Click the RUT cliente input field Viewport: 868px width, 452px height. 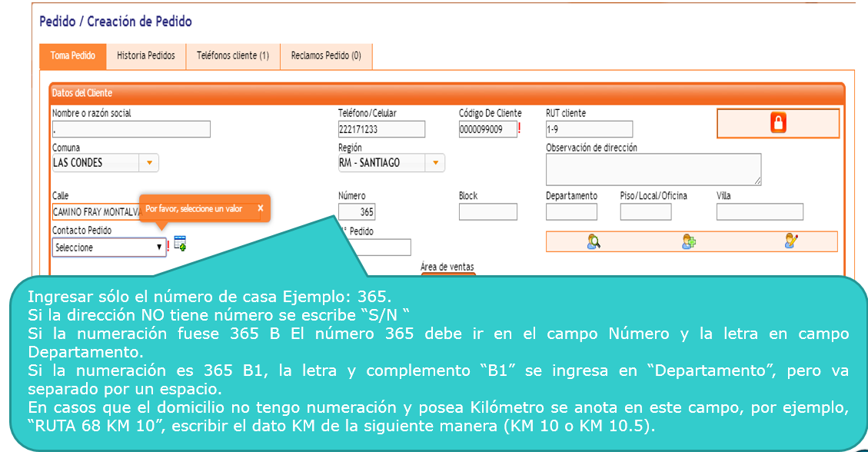589,129
